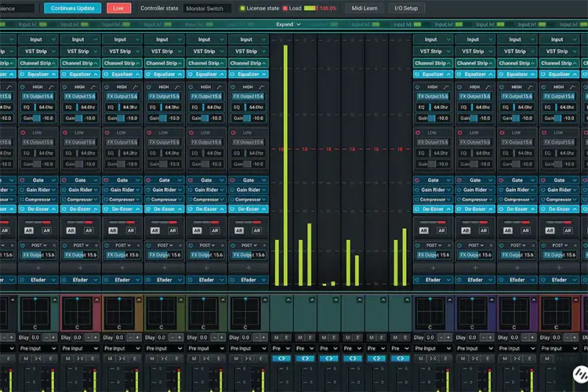This screenshot has width=588, height=392.
Task: Open the Pre Input dropdown in the teal channel
Action: tap(38, 348)
